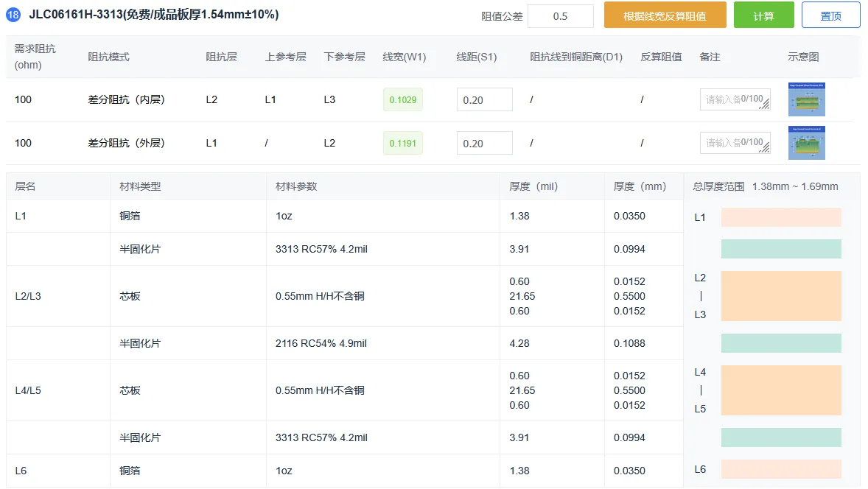Click the green prepreg bar below L1
Viewport: 868px width, 489px height.
[781, 249]
